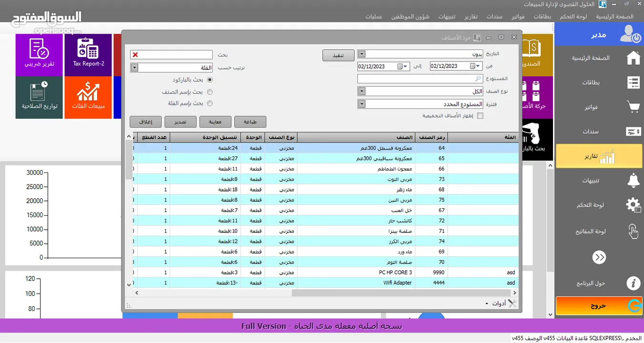Tick the إظهار الأصناف التجميعية checkbox
The height and width of the screenshot is (343, 644).
coord(480,115)
